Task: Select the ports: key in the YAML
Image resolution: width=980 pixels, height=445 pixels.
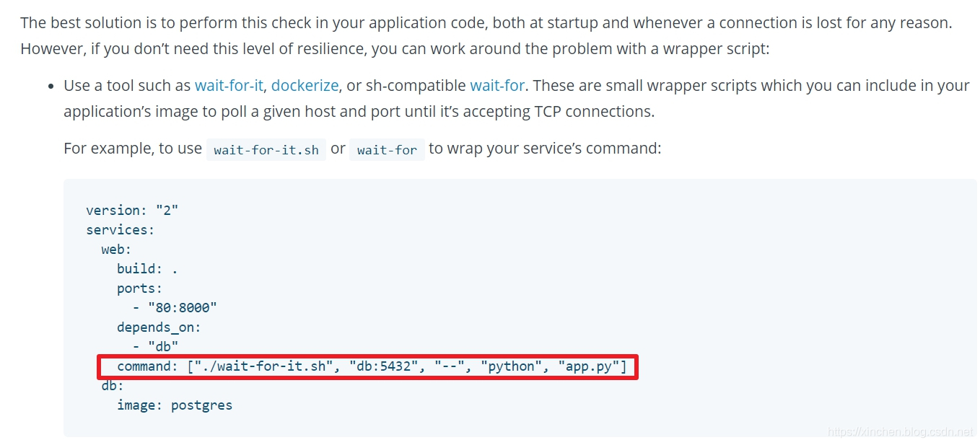Action: coord(140,288)
